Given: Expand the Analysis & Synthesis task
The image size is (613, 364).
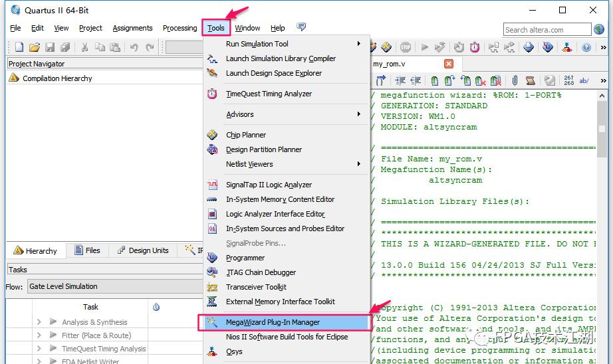Looking at the screenshot, I should point(39,321).
